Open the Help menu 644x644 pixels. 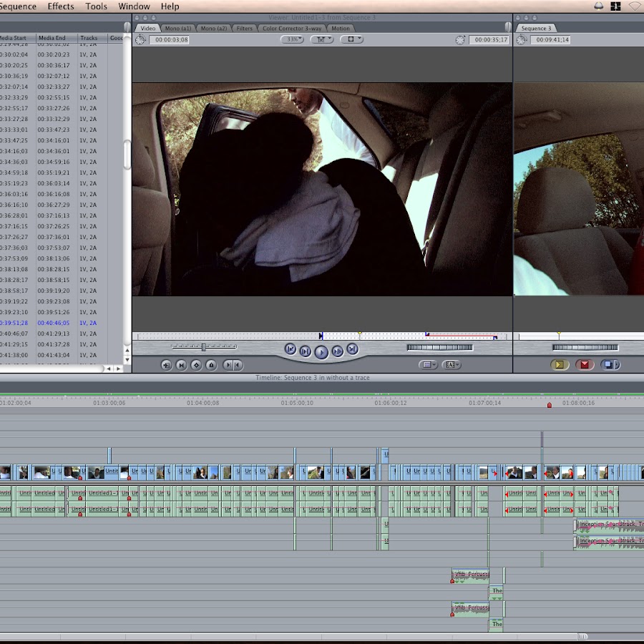[170, 6]
